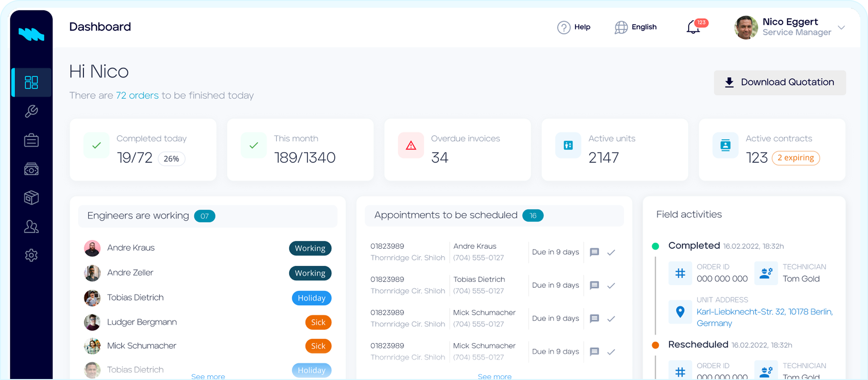Open the Dashboard grid icon in sidebar
The width and height of the screenshot is (868, 380).
tap(31, 82)
